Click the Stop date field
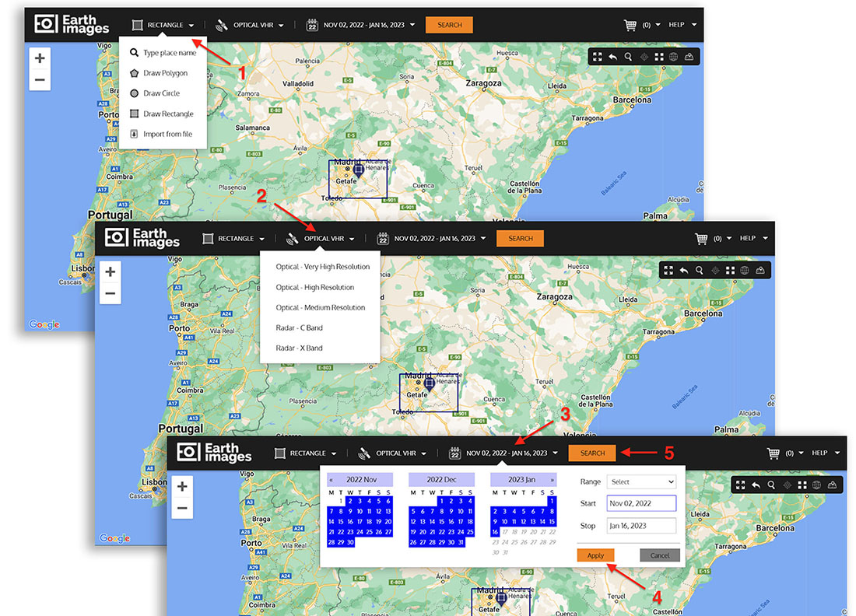856x616 pixels. point(641,526)
